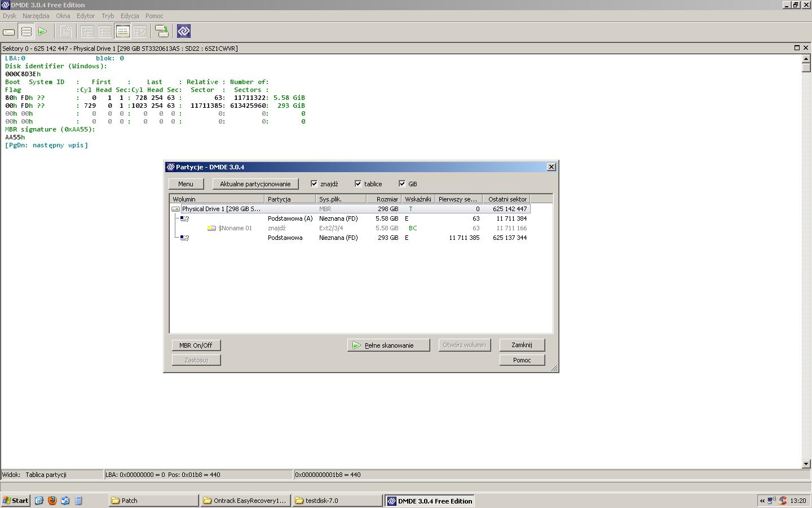812x508 pixels.
Task: Click the [PgDn: następny wpis] link text
Action: click(47, 145)
